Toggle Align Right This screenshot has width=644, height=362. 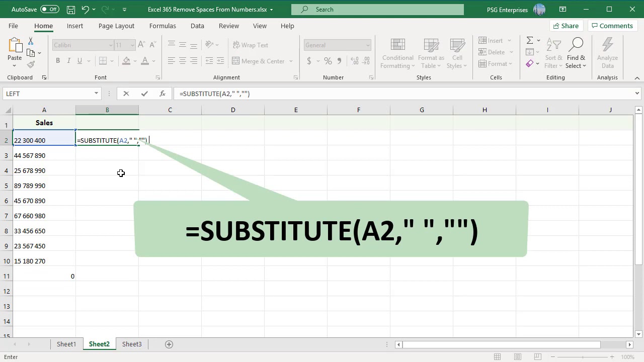(194, 61)
